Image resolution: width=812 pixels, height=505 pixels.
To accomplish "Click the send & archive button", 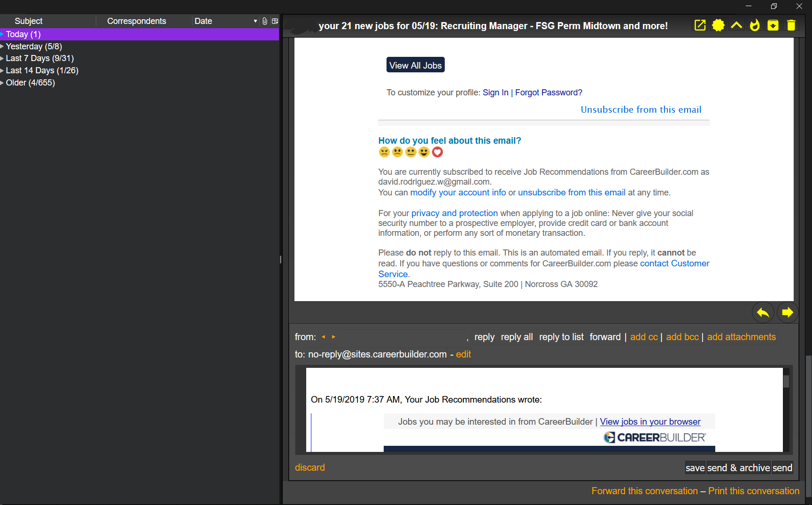I will (738, 467).
